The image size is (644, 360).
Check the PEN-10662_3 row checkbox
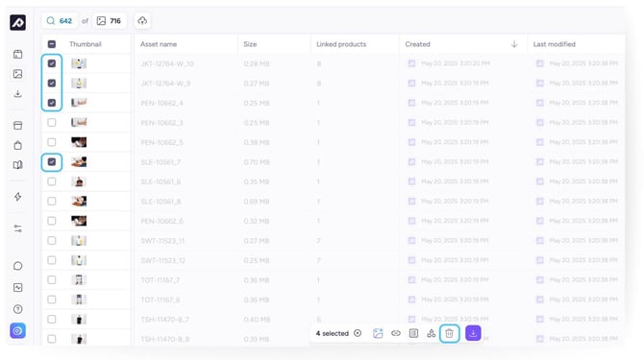[52, 123]
